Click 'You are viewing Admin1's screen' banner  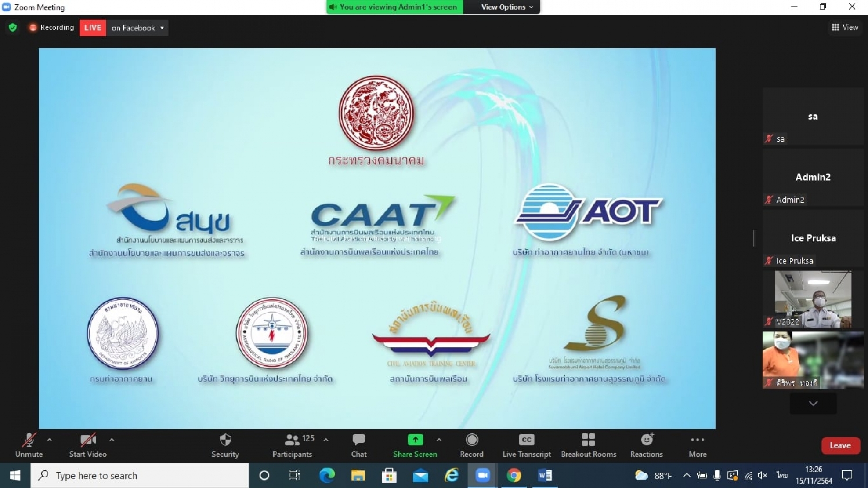pos(394,7)
